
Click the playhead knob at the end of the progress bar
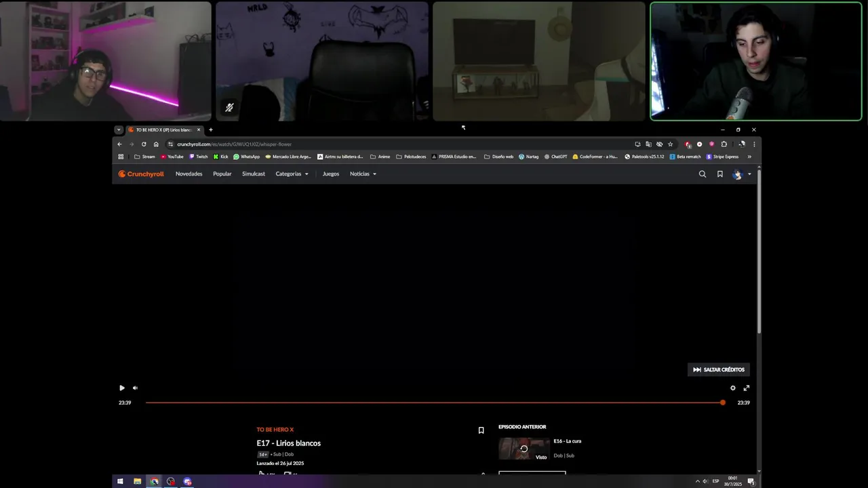click(x=723, y=403)
